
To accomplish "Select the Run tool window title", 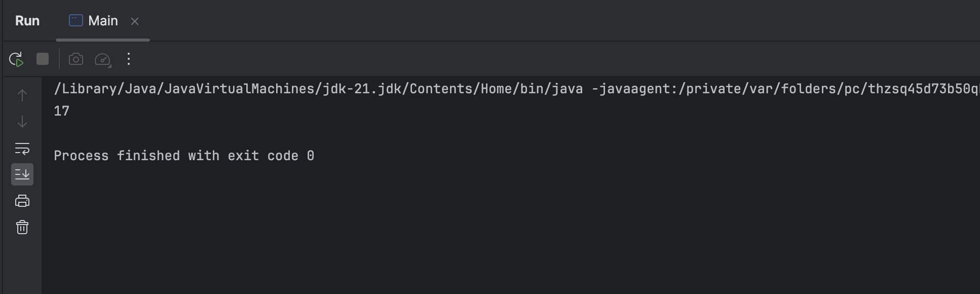I will (27, 21).
